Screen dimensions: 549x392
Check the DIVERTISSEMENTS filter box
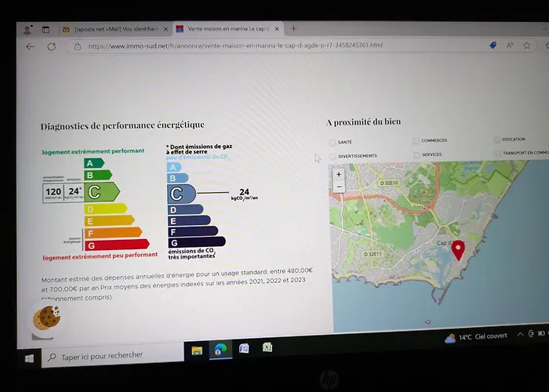coord(333,155)
